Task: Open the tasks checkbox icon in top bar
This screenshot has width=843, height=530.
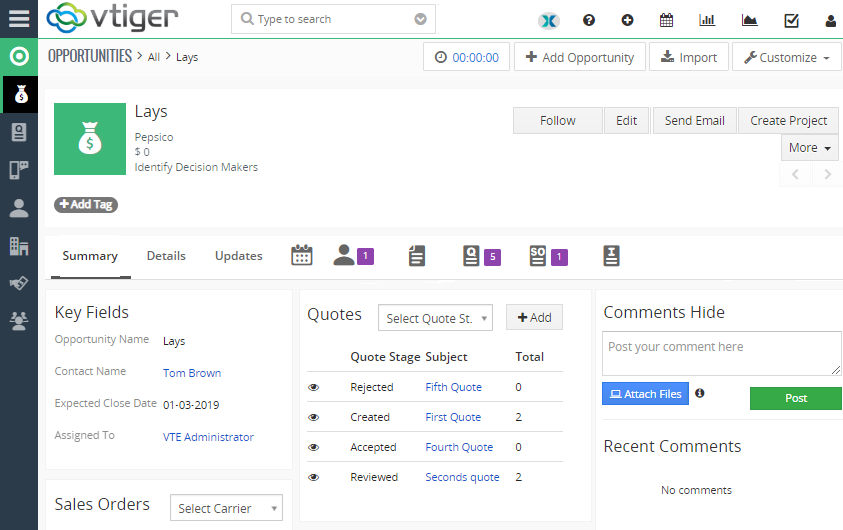Action: (x=791, y=20)
